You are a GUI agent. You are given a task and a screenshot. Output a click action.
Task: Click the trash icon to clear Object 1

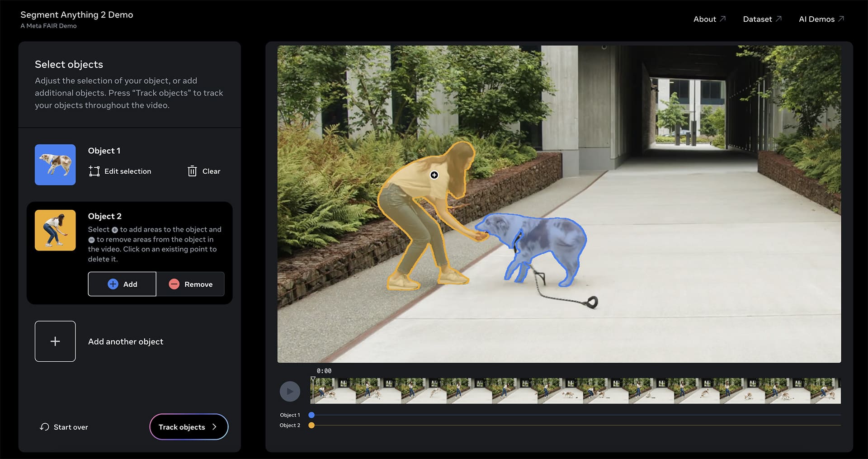click(192, 171)
